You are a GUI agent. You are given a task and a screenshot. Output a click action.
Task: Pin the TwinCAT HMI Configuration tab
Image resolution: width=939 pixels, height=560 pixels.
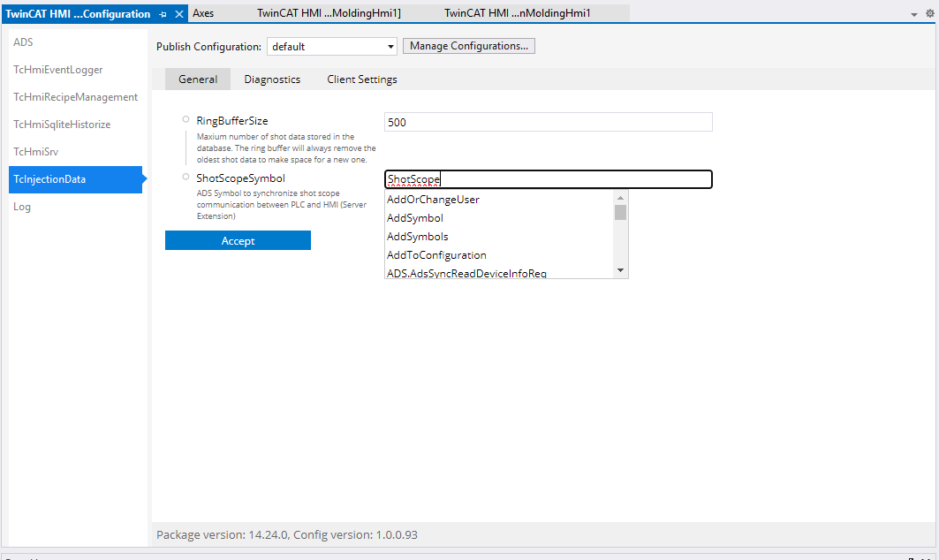(163, 14)
